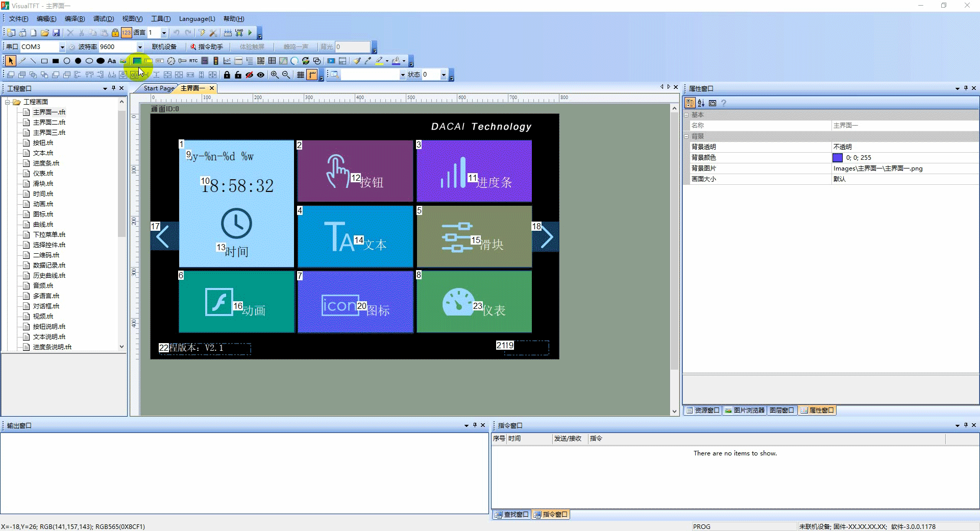
Task: Click the blue background color swatch
Action: (x=838, y=158)
